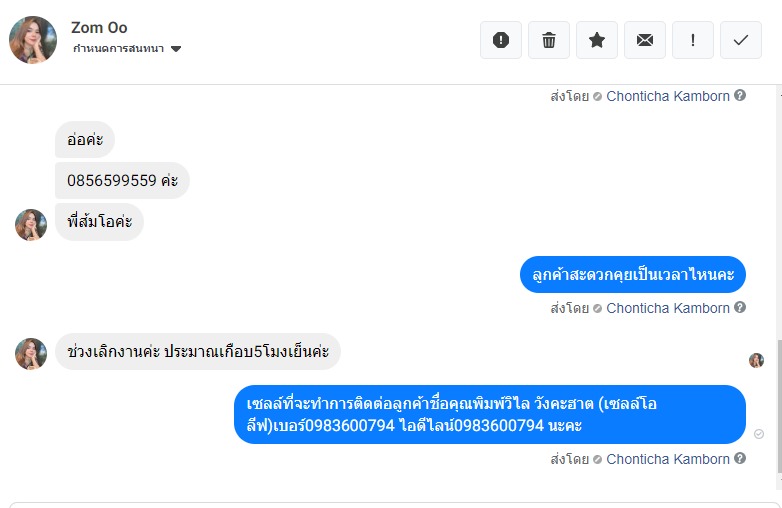Click the exclamation priority icon
Viewport: 782px width, 508px height.
[x=693, y=40]
